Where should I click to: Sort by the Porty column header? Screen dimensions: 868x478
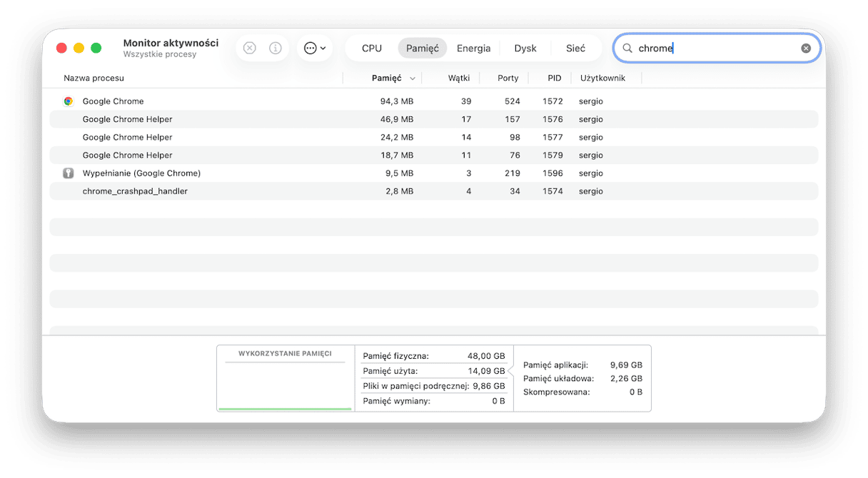508,78
